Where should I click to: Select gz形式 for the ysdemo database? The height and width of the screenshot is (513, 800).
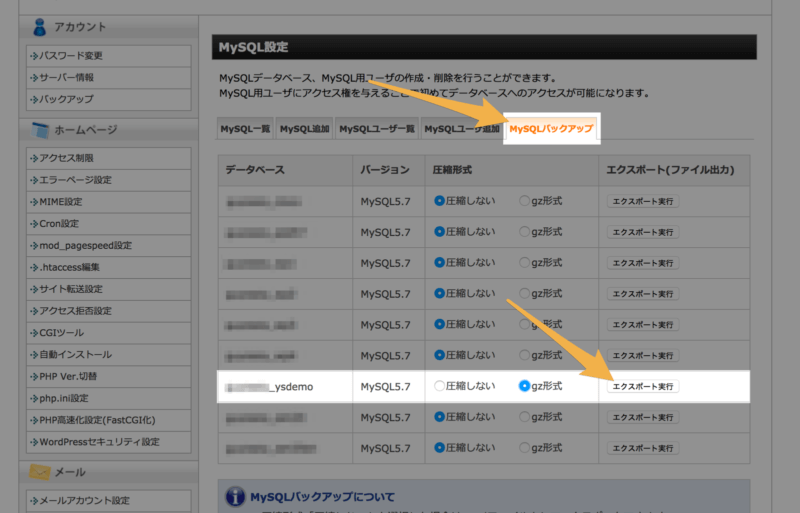(525, 386)
